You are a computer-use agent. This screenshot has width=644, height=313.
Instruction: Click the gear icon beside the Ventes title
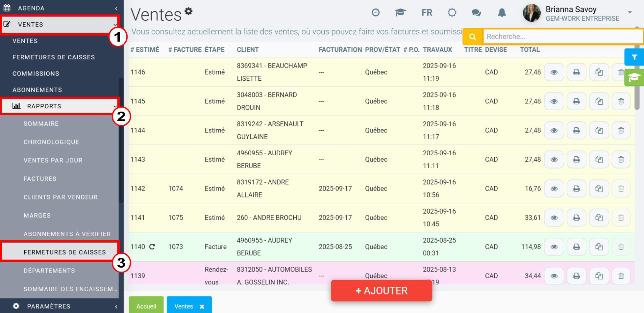[x=188, y=11]
